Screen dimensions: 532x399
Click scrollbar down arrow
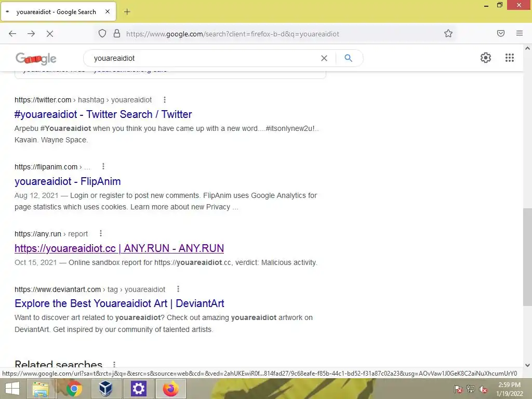(527, 365)
